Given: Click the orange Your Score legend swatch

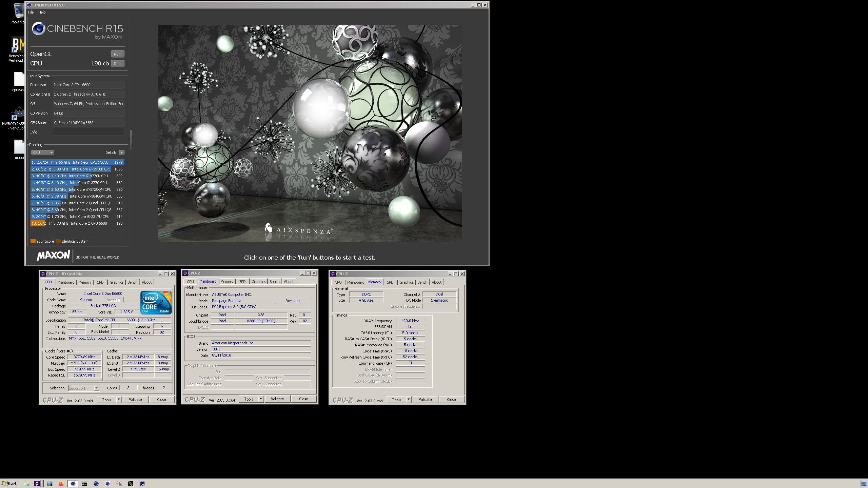Looking at the screenshot, I should click(x=33, y=241).
